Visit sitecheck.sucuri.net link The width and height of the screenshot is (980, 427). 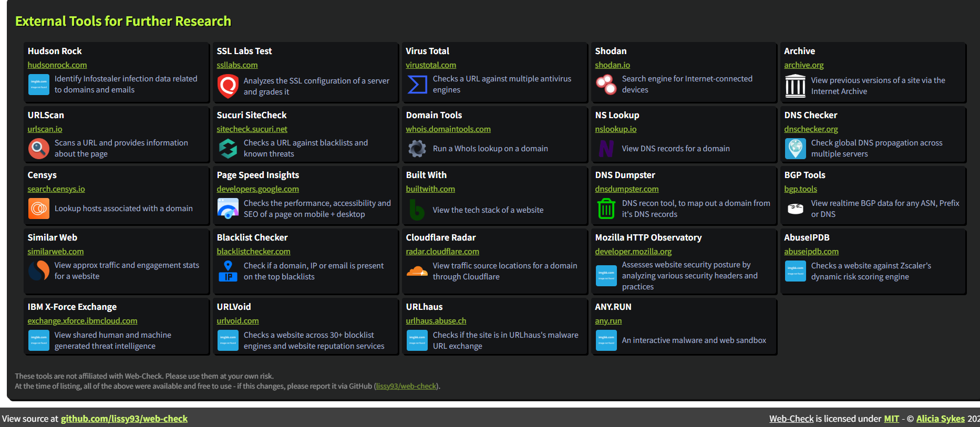(252, 129)
